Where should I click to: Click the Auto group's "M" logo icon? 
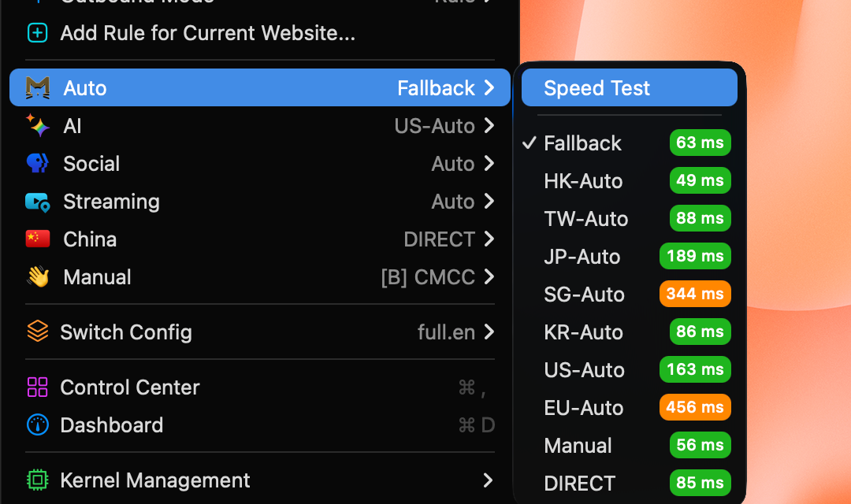(x=36, y=87)
